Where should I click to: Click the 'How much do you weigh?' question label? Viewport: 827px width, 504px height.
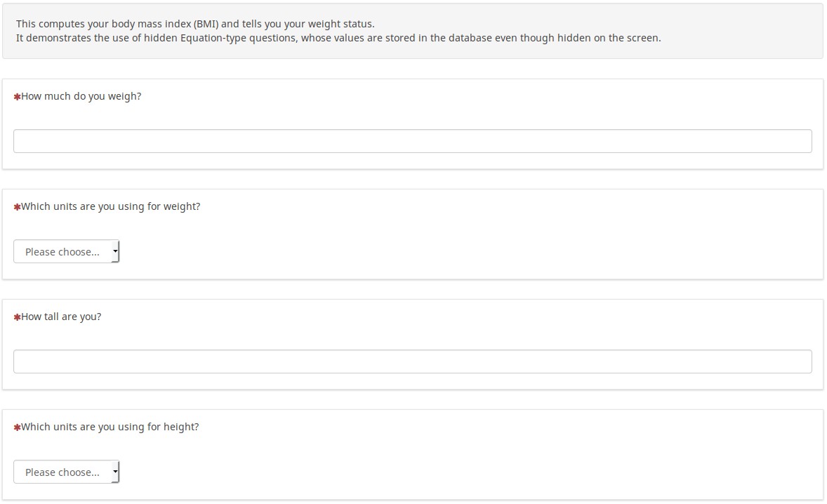[81, 96]
